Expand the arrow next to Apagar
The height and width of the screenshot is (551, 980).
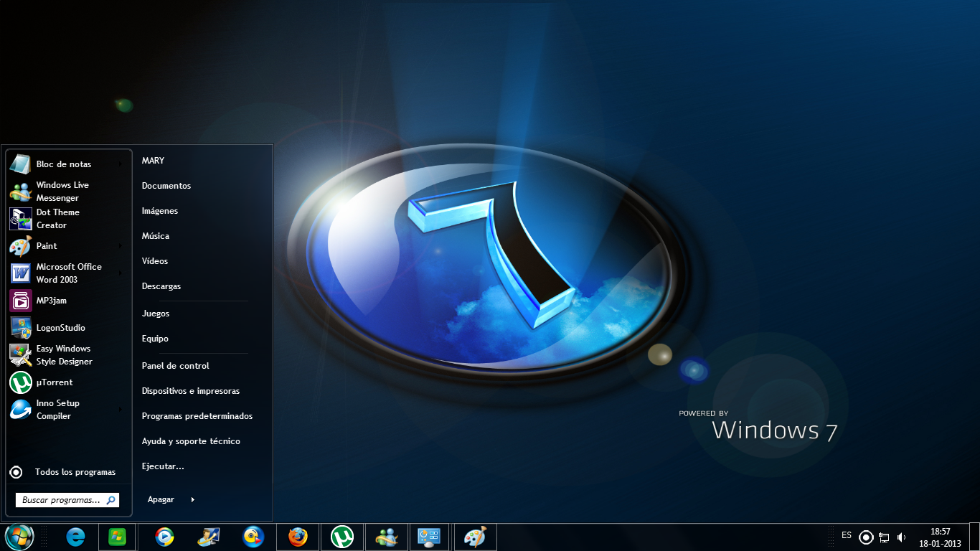tap(192, 499)
